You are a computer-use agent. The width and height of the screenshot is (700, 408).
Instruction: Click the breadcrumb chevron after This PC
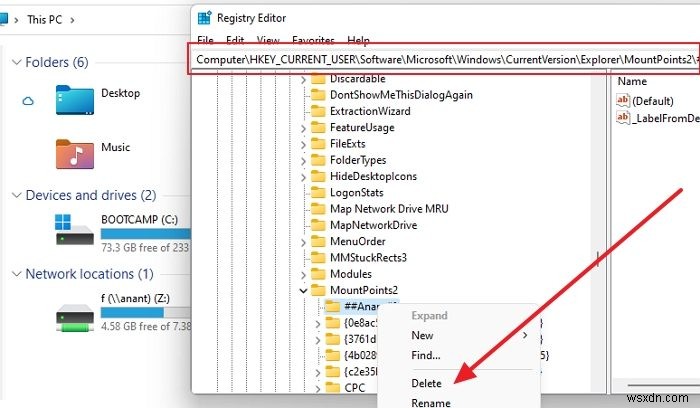pyautogui.click(x=72, y=20)
